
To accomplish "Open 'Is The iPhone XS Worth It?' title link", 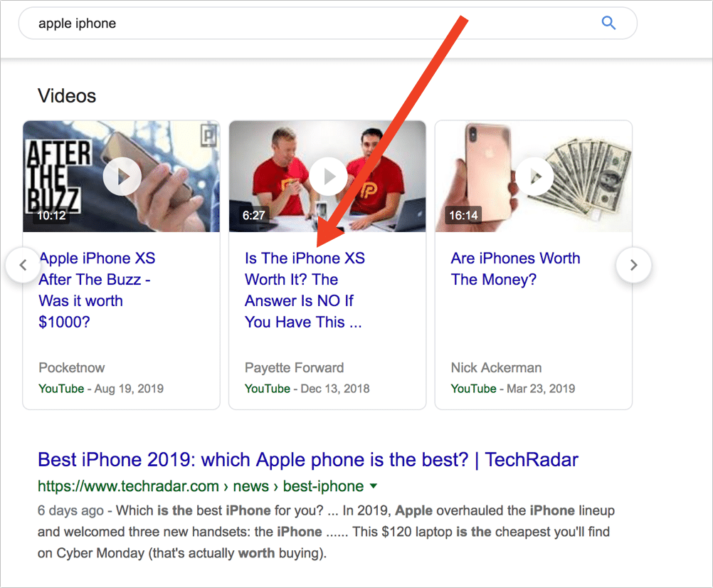I will pyautogui.click(x=305, y=290).
